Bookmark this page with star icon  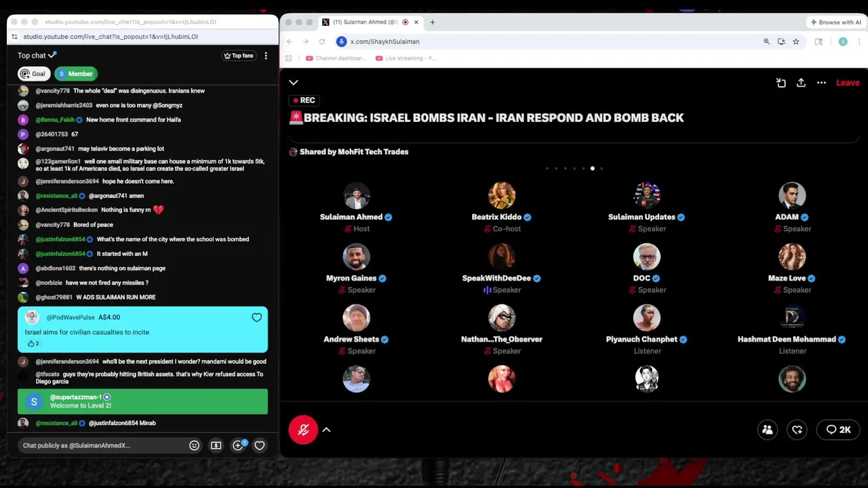pos(795,41)
